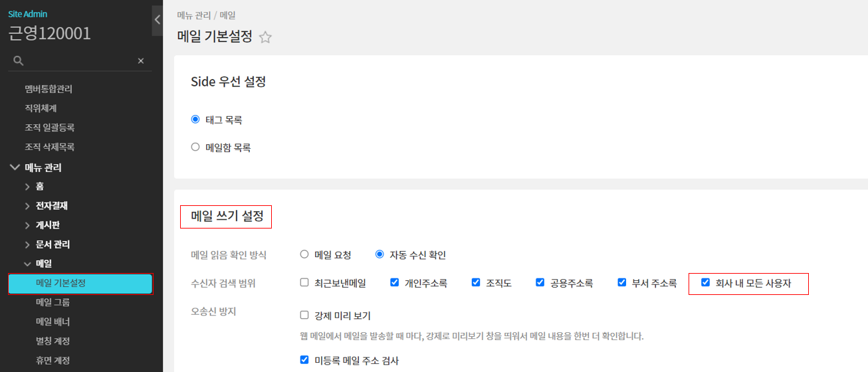Enable the 최근보낸메일 checkbox
Viewport: 868px width, 372px height.
coord(304,283)
